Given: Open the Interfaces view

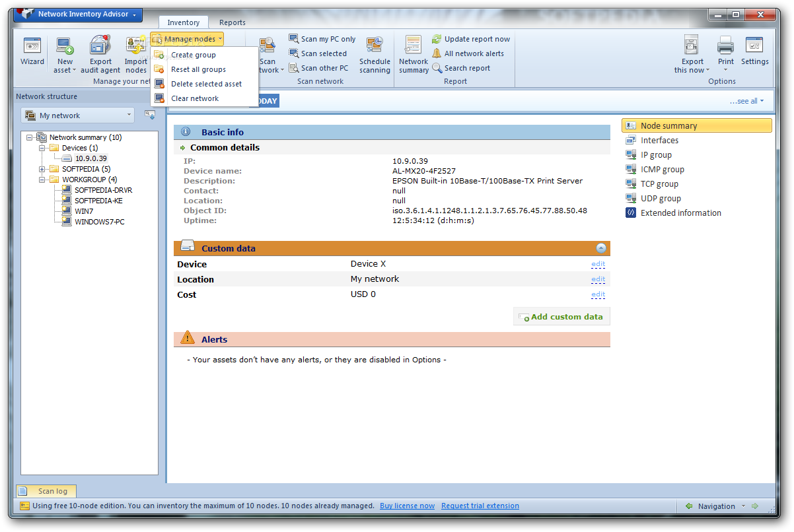Looking at the screenshot, I should [x=659, y=140].
